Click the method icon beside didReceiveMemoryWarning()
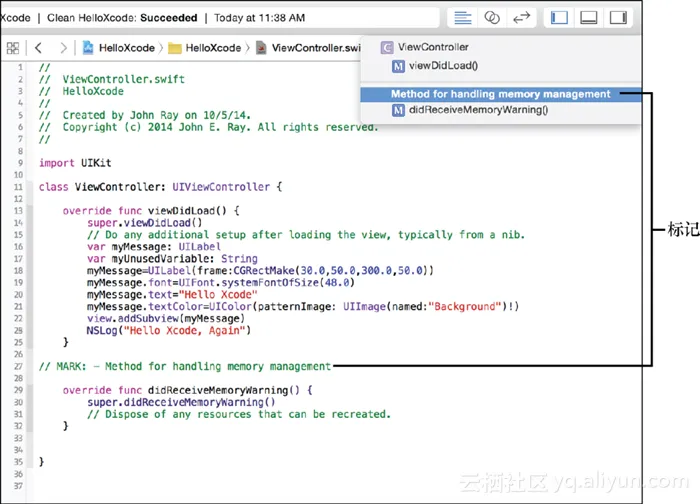 click(398, 110)
